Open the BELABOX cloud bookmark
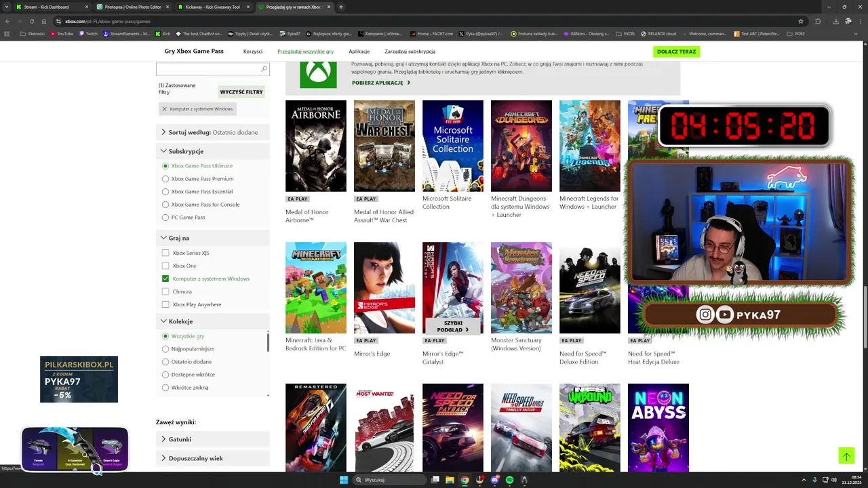868x488 pixels. pos(658,33)
